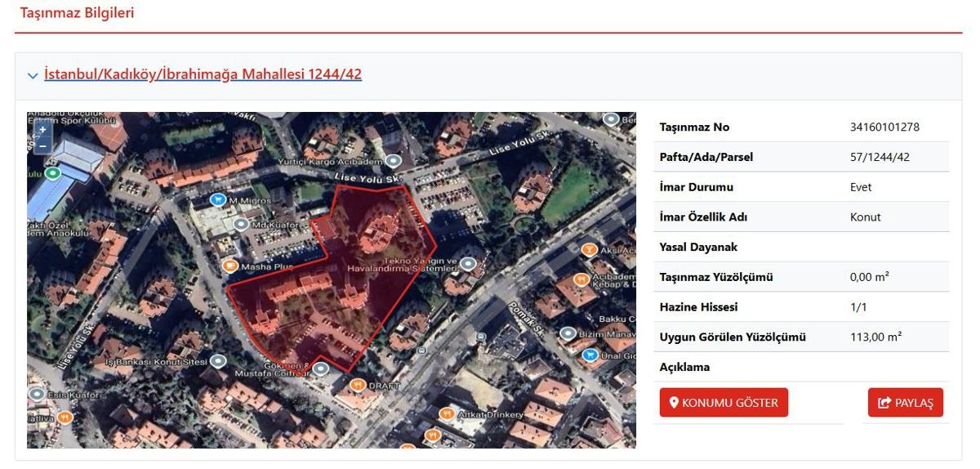This screenshot has width=980, height=469.
Task: Zoom out on the map with minus button
Action: (42, 145)
